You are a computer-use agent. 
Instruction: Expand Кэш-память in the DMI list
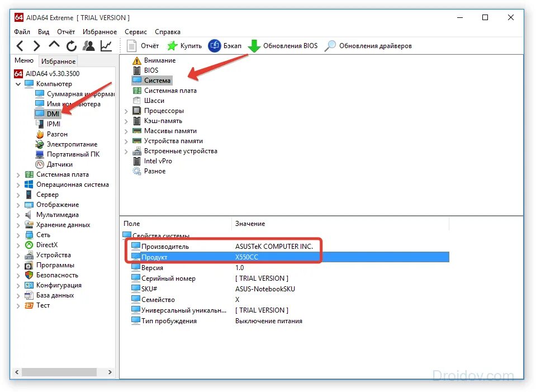[x=126, y=121]
